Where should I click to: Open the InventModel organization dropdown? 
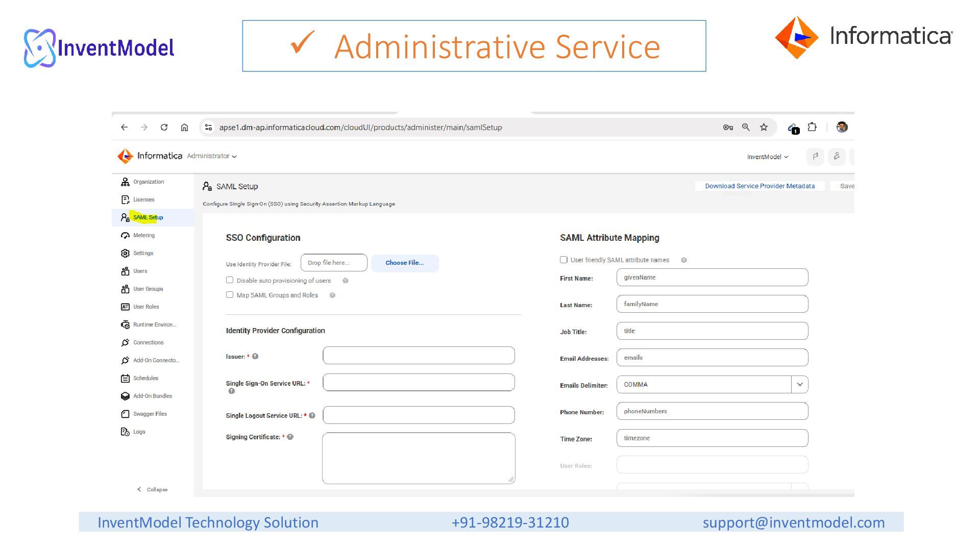[767, 157]
